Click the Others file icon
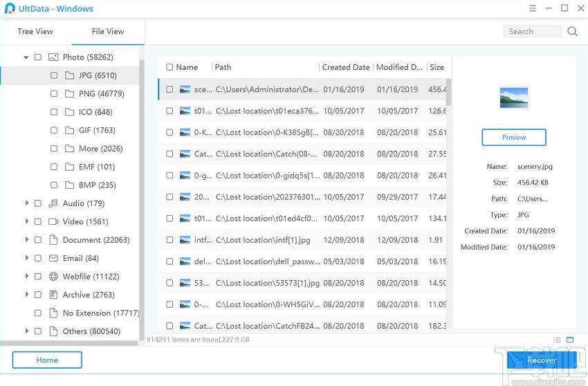Screen dimensions: 588x386 click(x=53, y=331)
